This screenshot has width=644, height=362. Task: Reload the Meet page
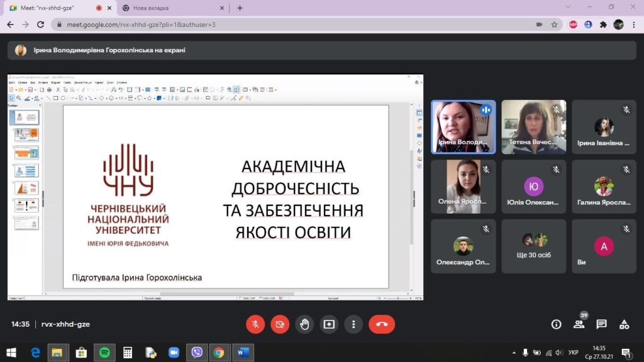click(40, 25)
